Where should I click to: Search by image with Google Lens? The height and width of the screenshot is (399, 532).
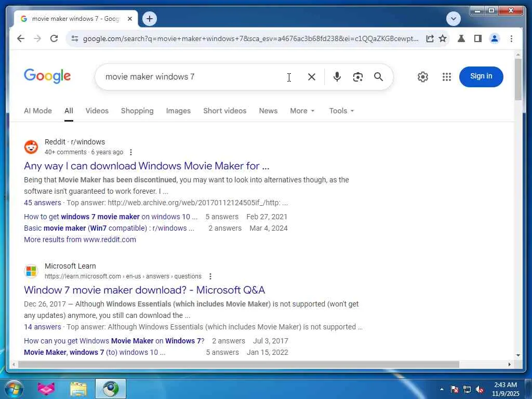(357, 77)
